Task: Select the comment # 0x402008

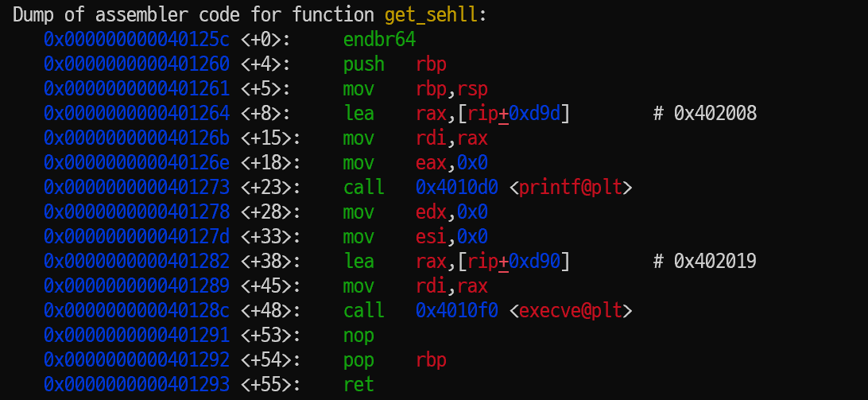Action: [705, 114]
